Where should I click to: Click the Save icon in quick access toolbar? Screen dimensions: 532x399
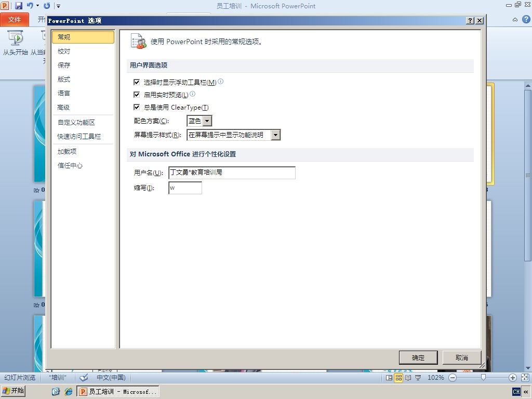coord(19,5)
